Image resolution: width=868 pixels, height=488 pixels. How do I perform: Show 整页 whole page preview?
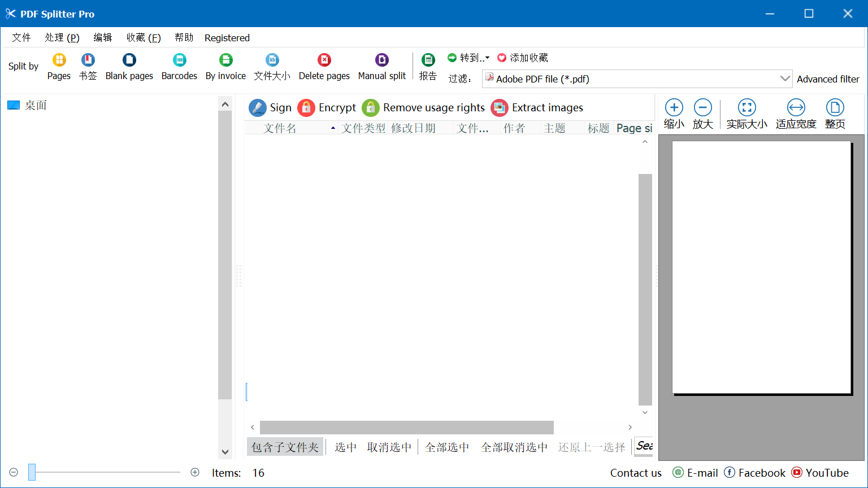pyautogui.click(x=835, y=114)
